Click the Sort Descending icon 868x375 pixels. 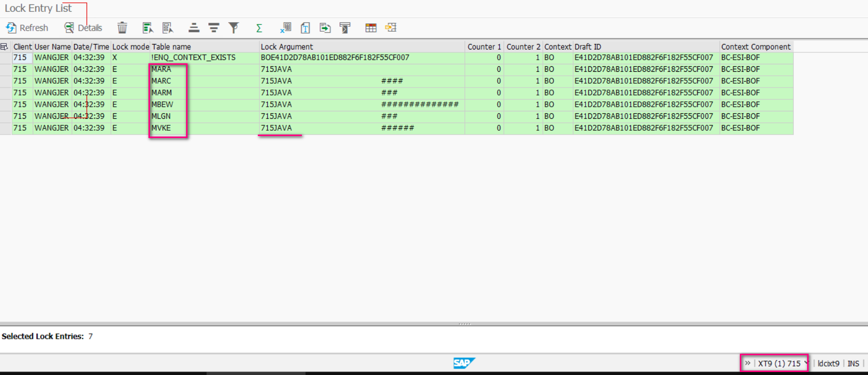coord(214,28)
